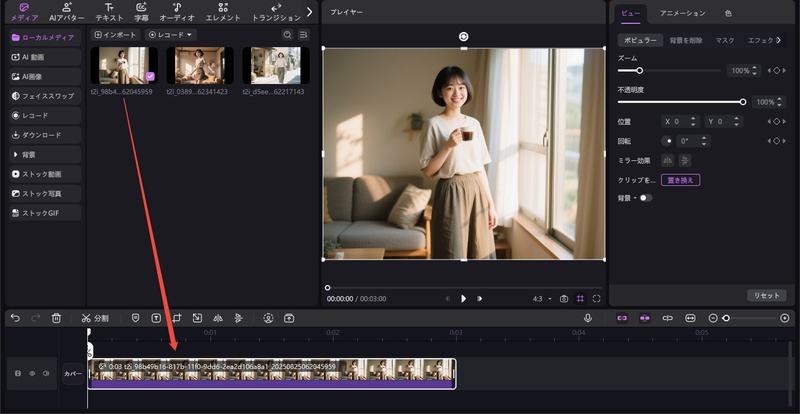Viewport: 800px width, 414px height.
Task: Open the エレメント tab
Action: point(223,12)
